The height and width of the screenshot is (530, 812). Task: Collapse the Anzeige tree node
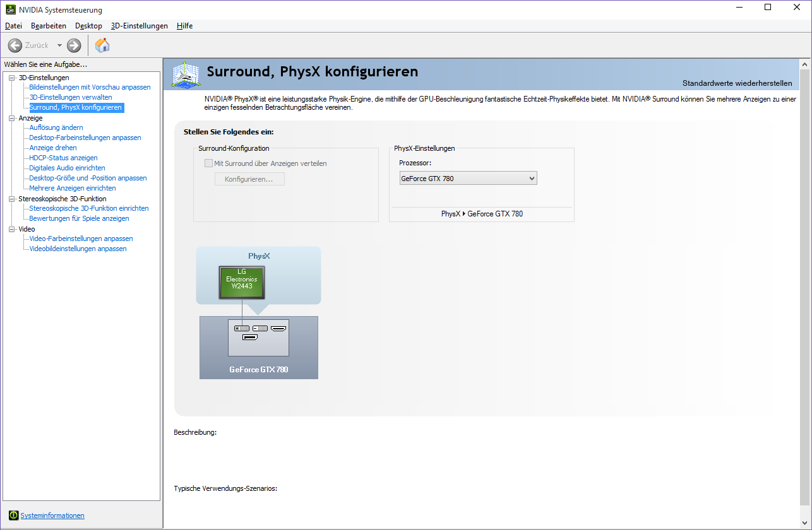11,118
